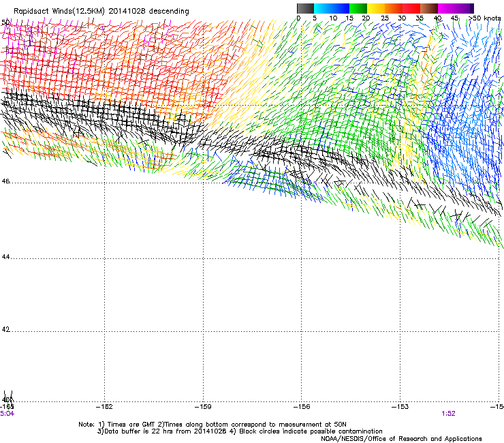Click the legend scale label '30'
This screenshot has height=443, width=504.
[402, 18]
